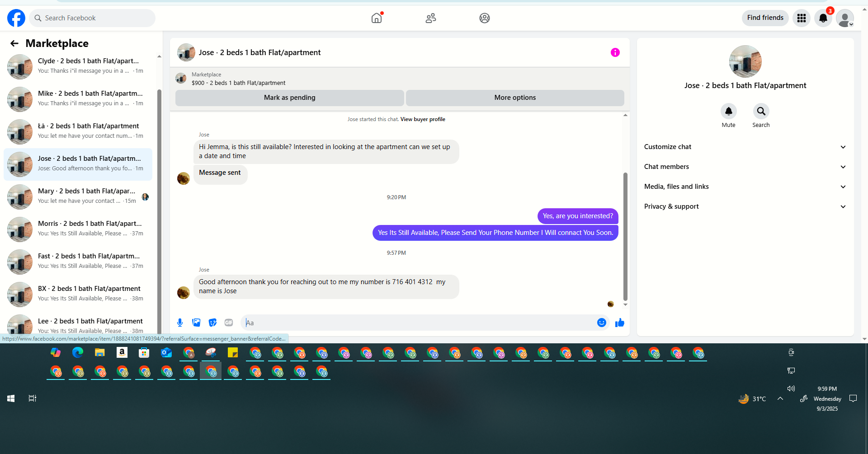
Task: Click the "Yes, are you interested?" message bubble
Action: point(578,216)
